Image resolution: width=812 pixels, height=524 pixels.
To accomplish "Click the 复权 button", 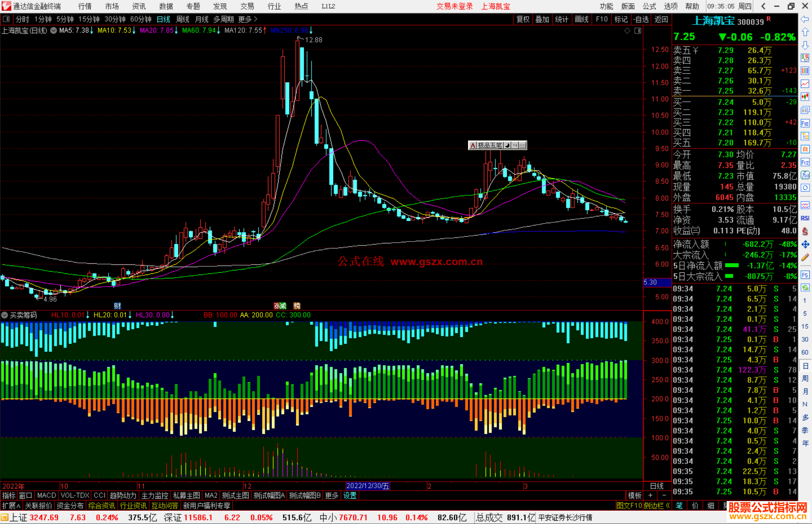I will coord(523,19).
